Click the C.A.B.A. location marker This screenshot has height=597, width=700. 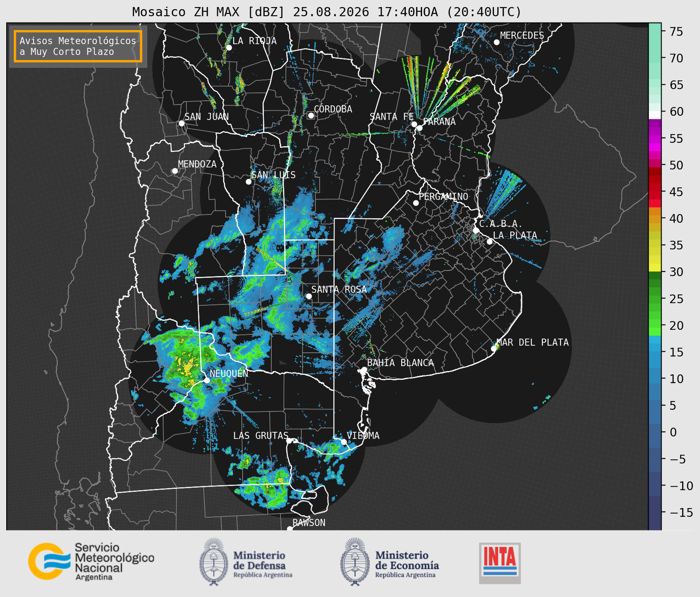(476, 230)
